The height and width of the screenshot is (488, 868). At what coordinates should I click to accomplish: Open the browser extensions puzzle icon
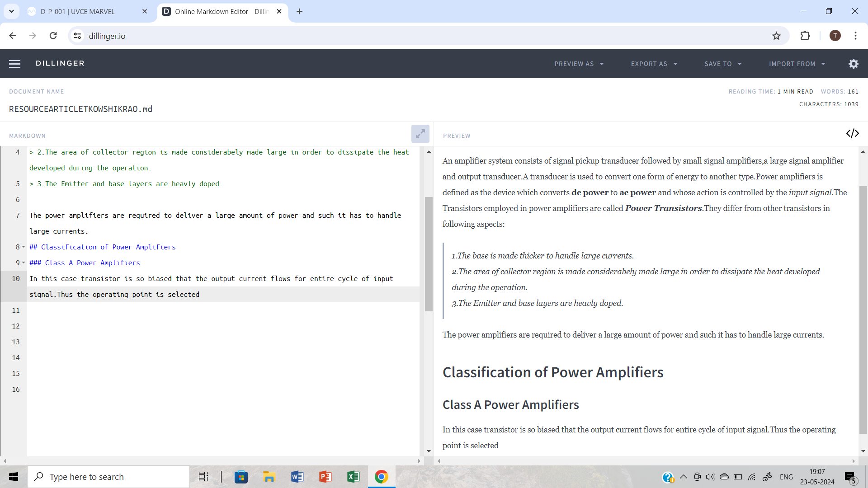[805, 36]
